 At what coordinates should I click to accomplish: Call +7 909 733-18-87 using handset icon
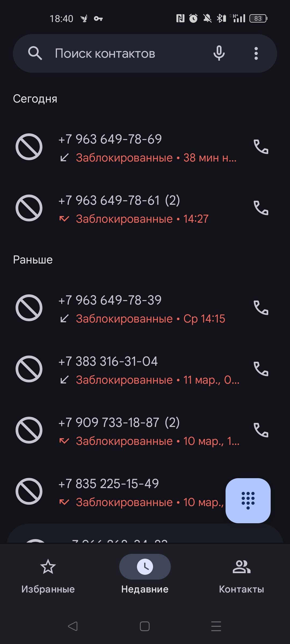click(x=261, y=430)
